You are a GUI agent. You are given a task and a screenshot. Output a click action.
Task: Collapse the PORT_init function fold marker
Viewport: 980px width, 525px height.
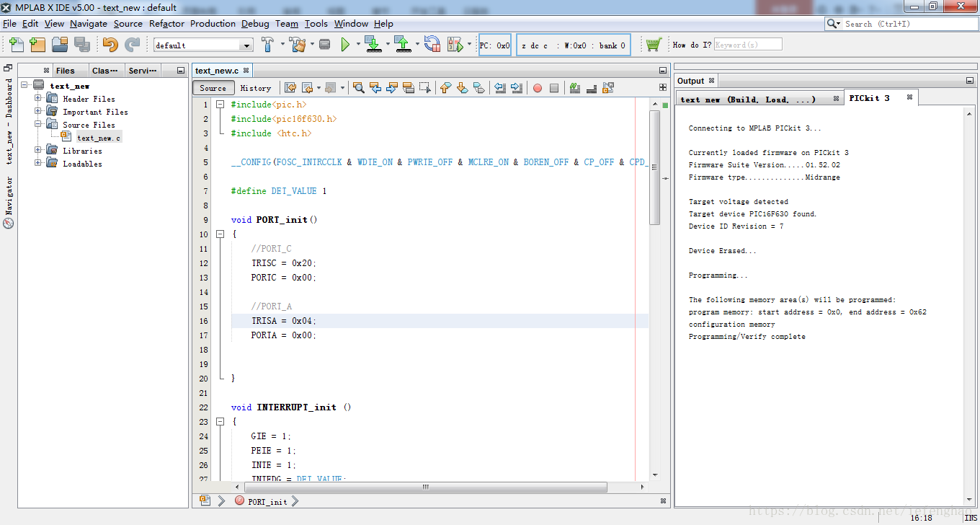pyautogui.click(x=220, y=234)
